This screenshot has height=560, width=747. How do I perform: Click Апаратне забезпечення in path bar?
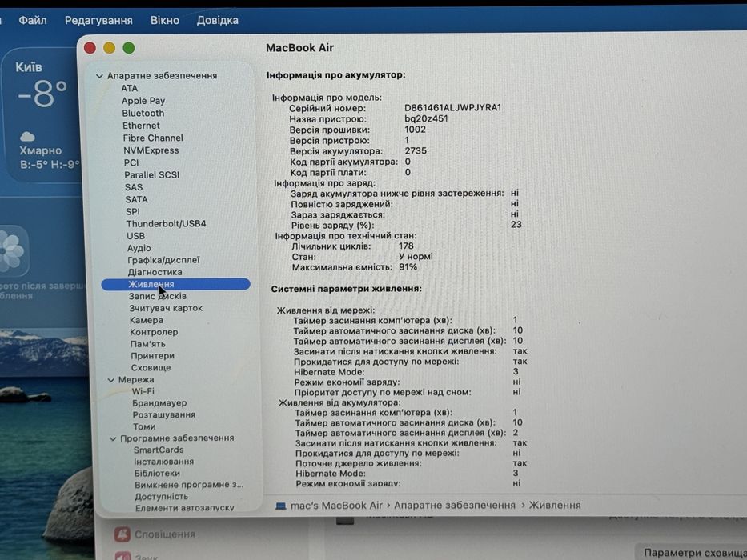click(x=455, y=506)
